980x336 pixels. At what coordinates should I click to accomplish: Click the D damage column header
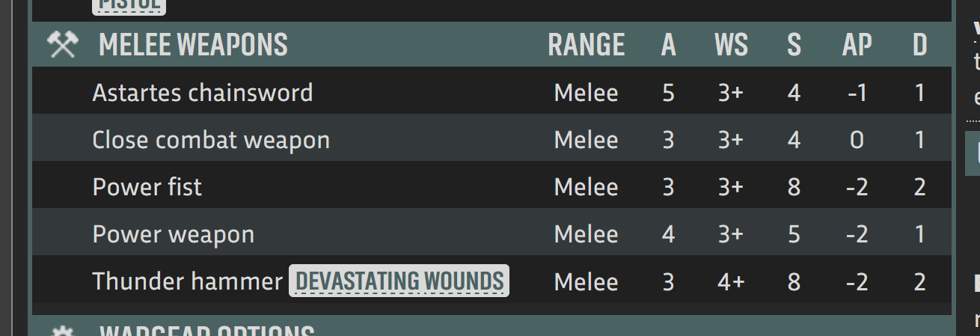(x=919, y=45)
